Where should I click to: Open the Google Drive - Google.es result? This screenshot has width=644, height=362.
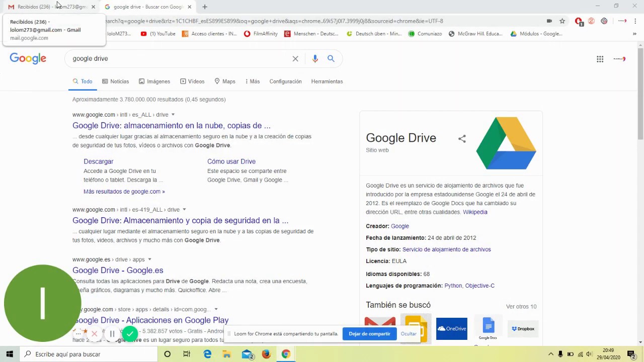(x=118, y=270)
